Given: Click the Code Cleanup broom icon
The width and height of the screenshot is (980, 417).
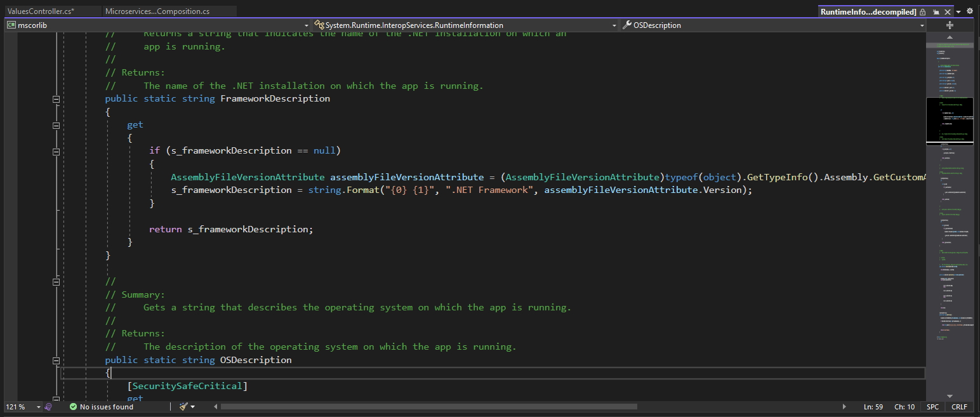Looking at the screenshot, I should (183, 407).
